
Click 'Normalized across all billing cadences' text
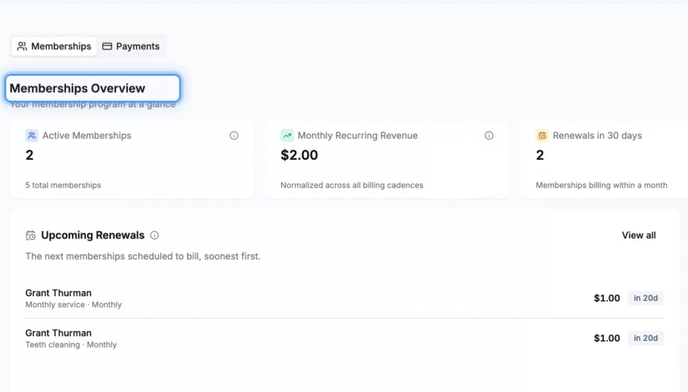pyautogui.click(x=352, y=185)
